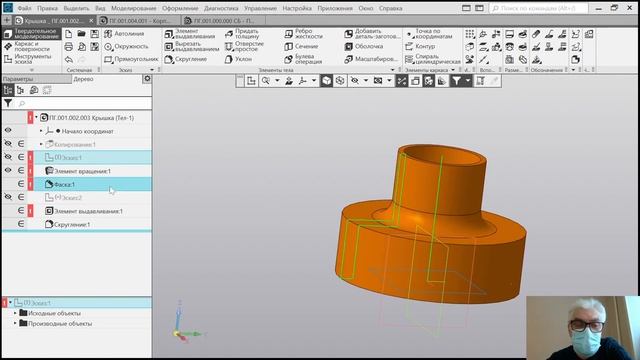Image resolution: width=640 pixels, height=360 pixels.
Task: Click the tree filter funnel icon
Action: (8, 103)
